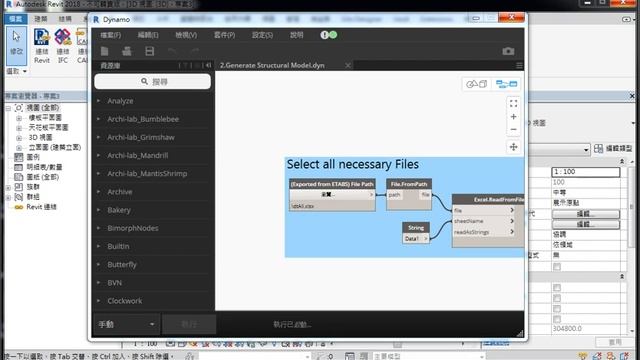Open the Select dropdown under Modify

(16, 71)
